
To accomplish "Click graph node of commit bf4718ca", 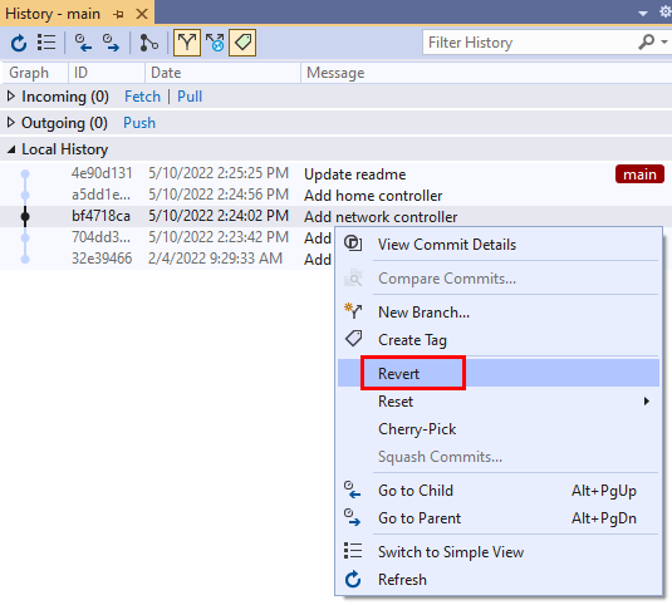I will coord(25,216).
